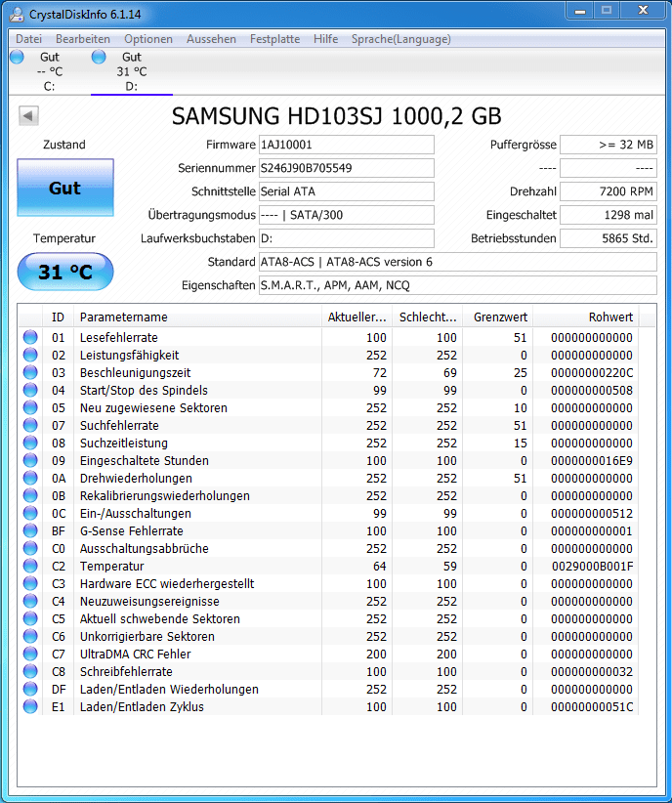Select the C: drive status orb
Screen dimensions: 672x803
(17, 57)
